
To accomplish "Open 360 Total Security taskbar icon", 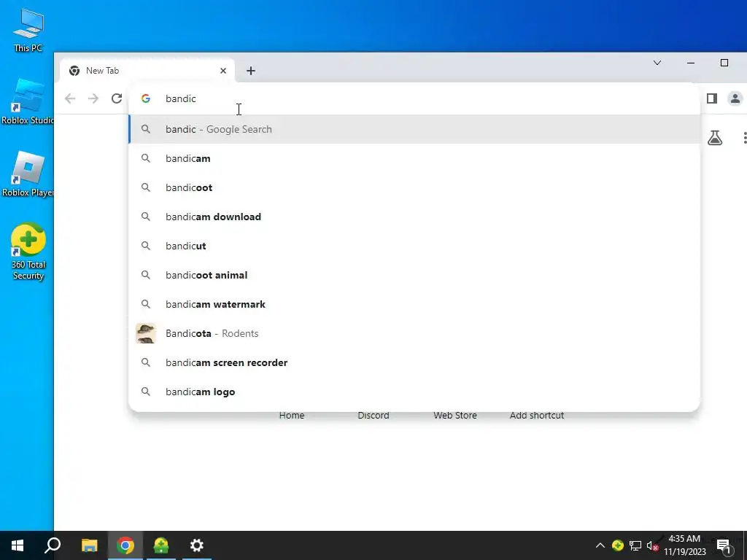I will 161,545.
